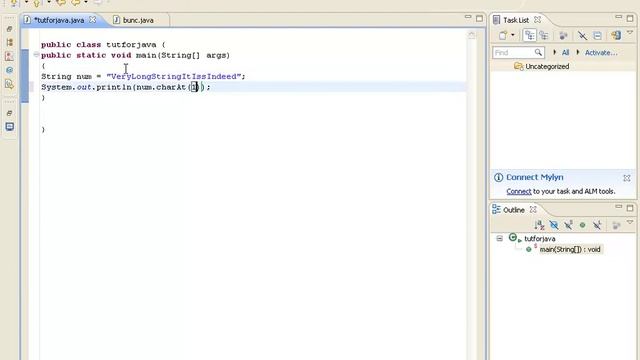Open the All working set selector

coord(565,53)
